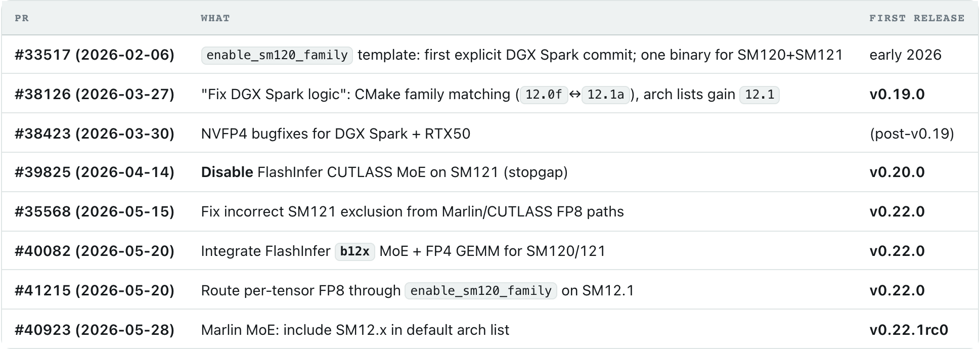Click the bold Disable word in stopgap row
980x349 pixels.
pos(227,172)
